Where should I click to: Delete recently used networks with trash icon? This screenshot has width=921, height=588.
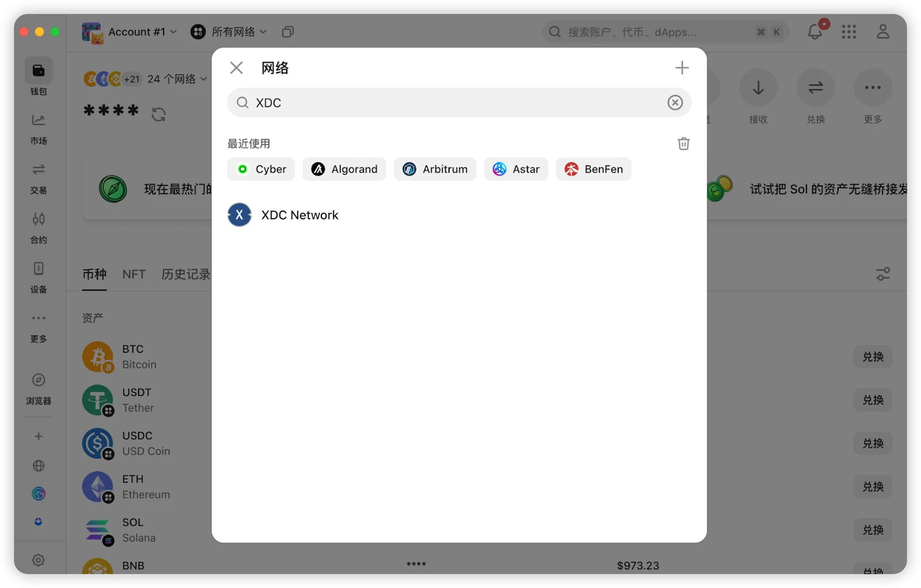[x=683, y=144]
